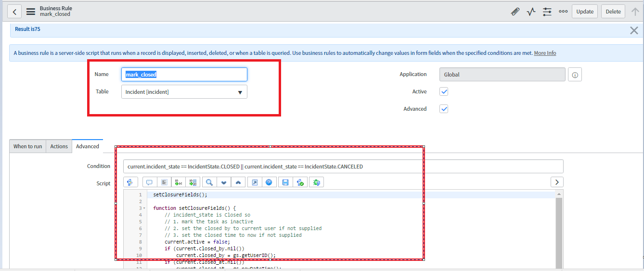
Task: Collapse function fold arrow at line 3
Action: [144, 208]
